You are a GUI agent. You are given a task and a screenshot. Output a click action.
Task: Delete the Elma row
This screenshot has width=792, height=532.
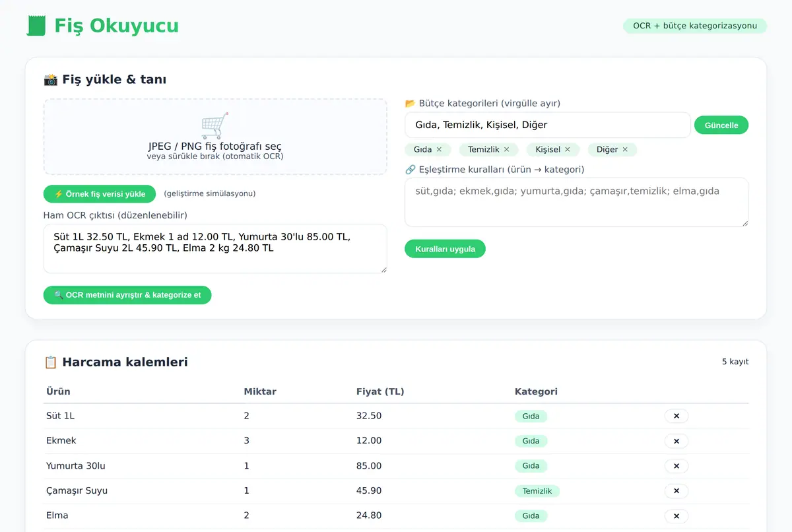click(x=676, y=516)
